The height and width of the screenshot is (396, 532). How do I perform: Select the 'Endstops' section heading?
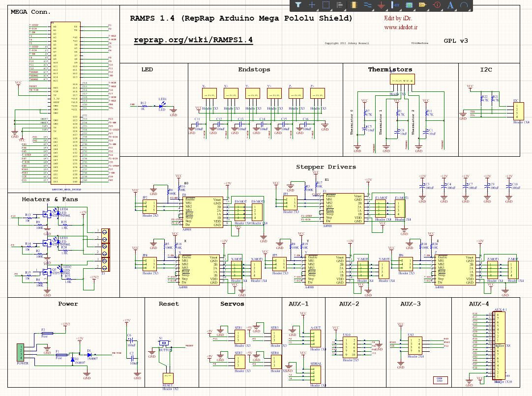(x=254, y=69)
